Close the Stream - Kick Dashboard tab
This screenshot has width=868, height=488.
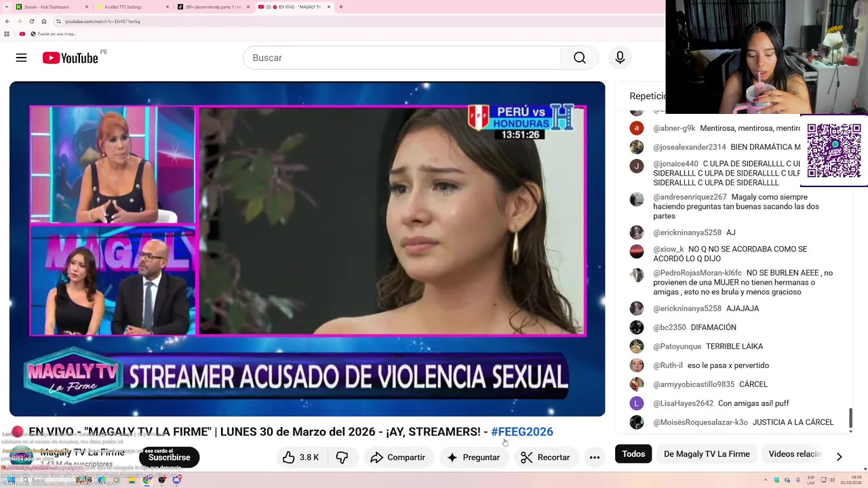pyautogui.click(x=87, y=7)
